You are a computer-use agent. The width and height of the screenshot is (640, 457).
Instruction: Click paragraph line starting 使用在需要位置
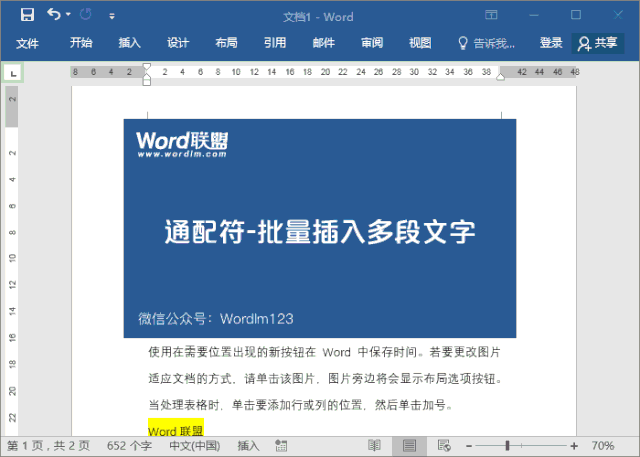tap(324, 352)
